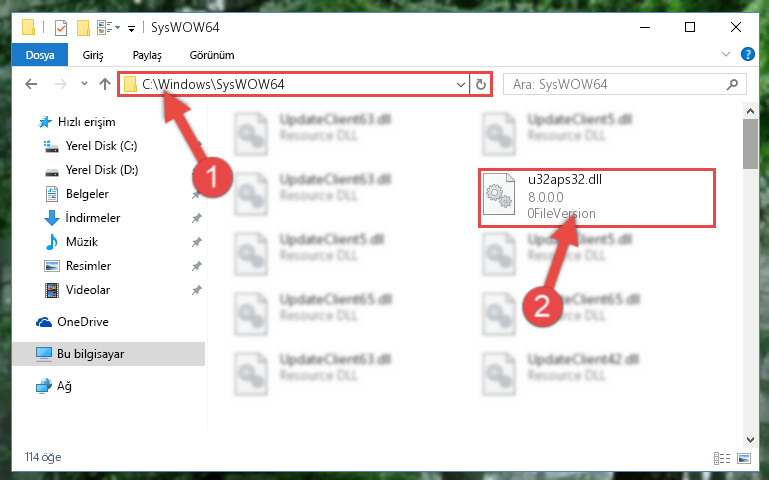The image size is (769, 480).
Task: Expand the ribbon chevron
Action: 726,54
